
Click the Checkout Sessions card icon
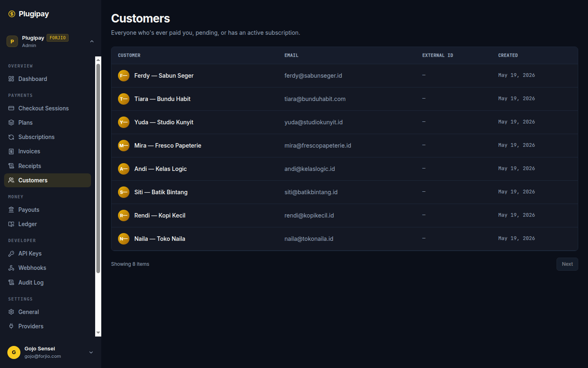point(11,108)
